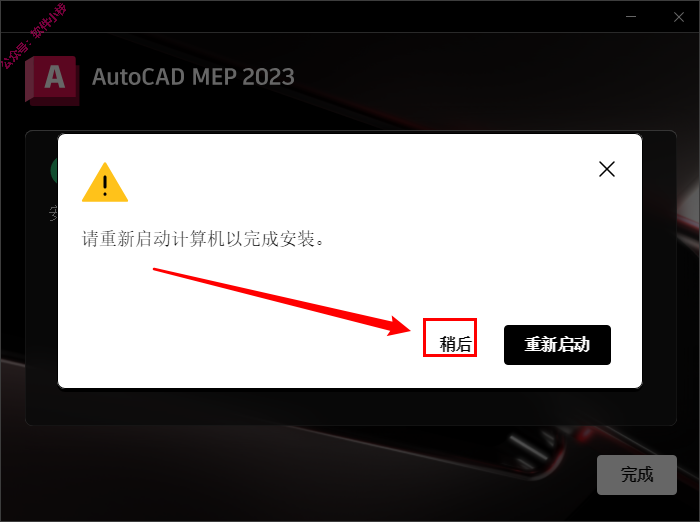Viewport: 700px width, 522px height.
Task: Click the red highlight box around 稍后
Action: pos(450,338)
